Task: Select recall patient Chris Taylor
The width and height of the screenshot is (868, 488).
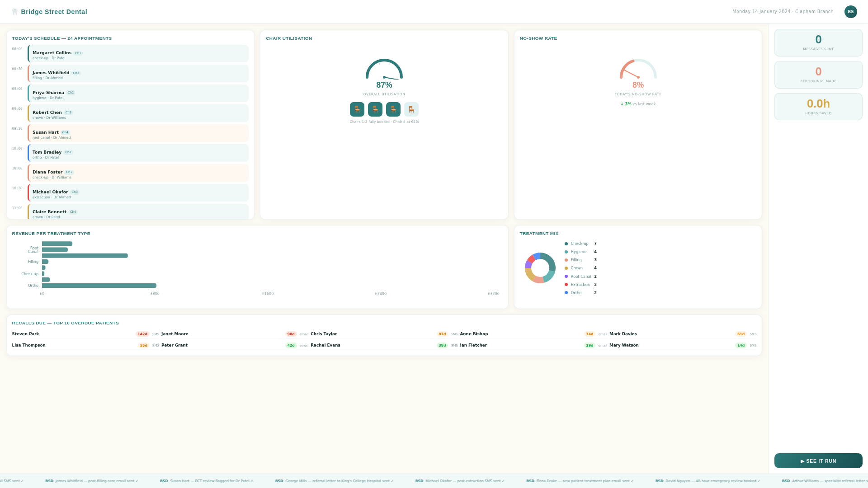Action: pyautogui.click(x=324, y=334)
